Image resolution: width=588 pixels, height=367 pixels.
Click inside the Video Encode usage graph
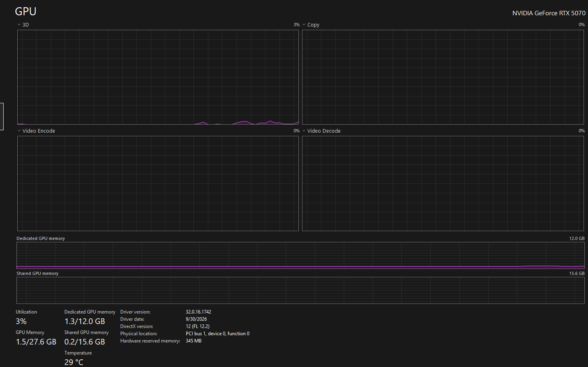[x=158, y=183]
